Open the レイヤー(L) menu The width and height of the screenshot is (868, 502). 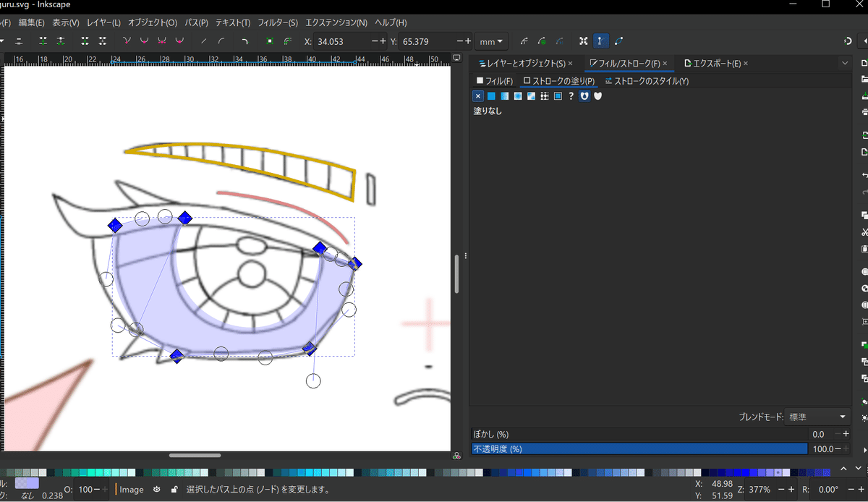click(103, 23)
